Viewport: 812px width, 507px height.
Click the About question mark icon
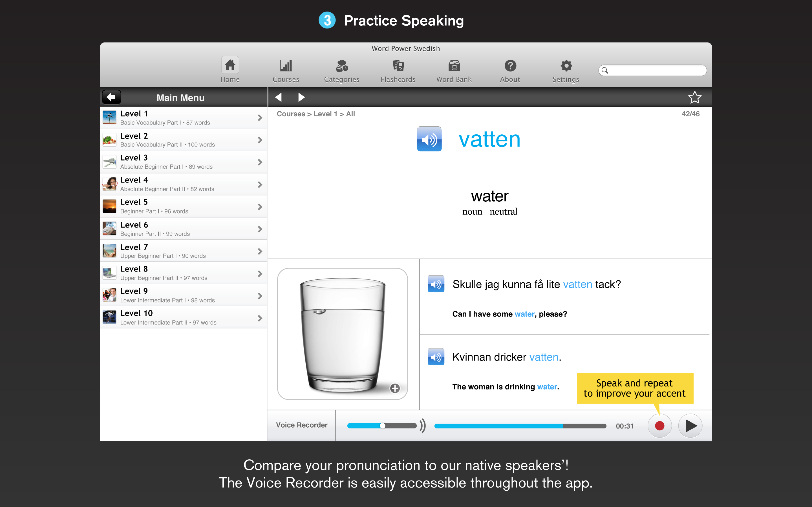[x=509, y=66]
